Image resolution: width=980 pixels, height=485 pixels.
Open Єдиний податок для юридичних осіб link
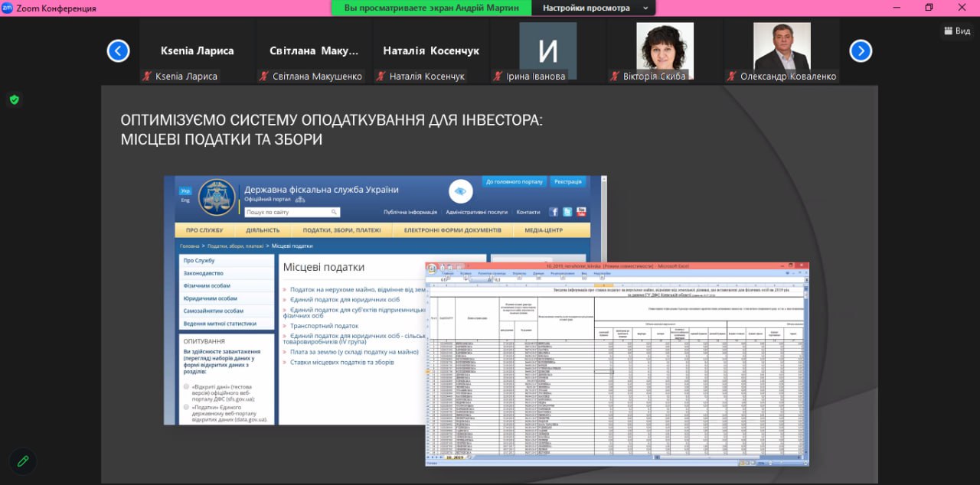point(347,300)
